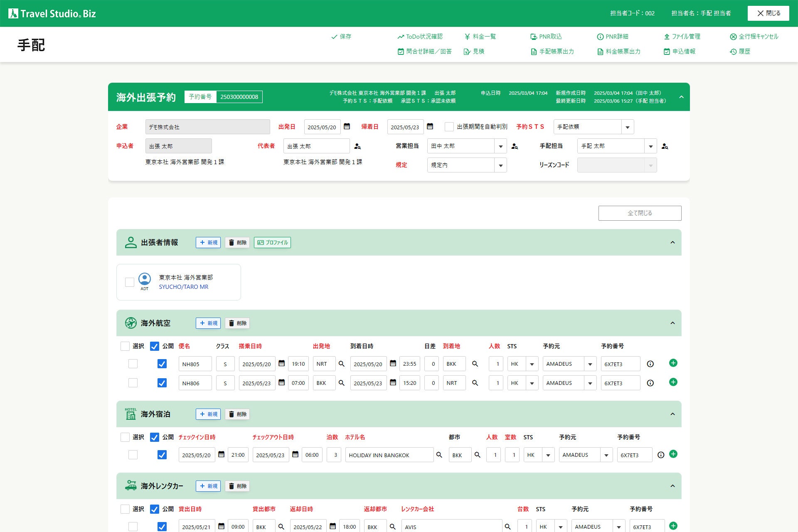Click the プロファイル button in 出張者情報
798x532 pixels.
click(x=272, y=242)
